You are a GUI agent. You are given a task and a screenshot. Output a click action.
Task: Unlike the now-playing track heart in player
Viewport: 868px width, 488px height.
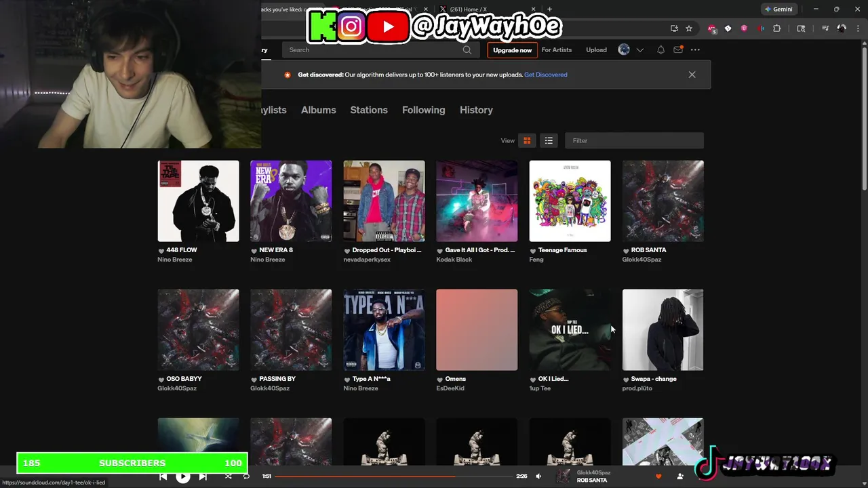tap(658, 476)
